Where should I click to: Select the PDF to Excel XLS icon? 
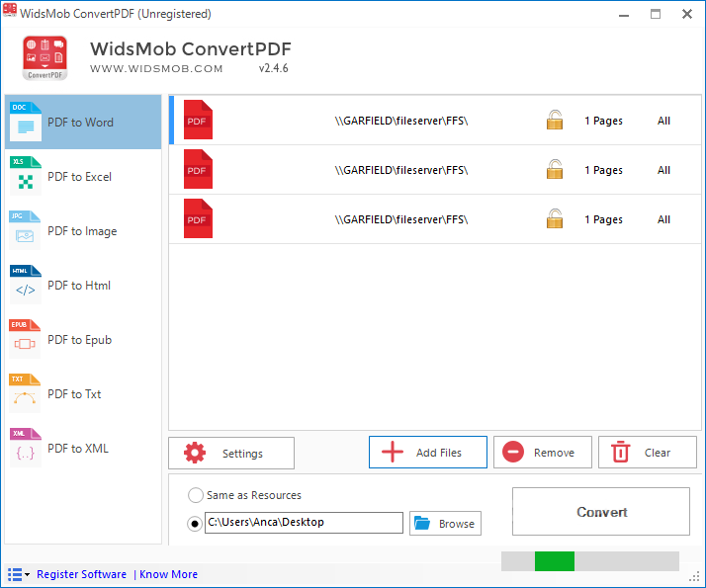click(26, 176)
